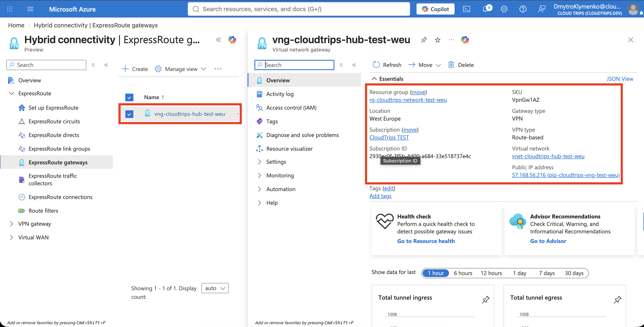The width and height of the screenshot is (644, 327).
Task: Focus the left Hybrid connectivity menu search field
Action: point(46,65)
